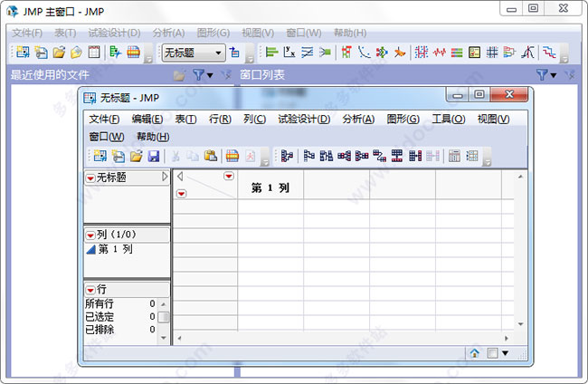Viewport: 588px width, 384px height.
Task: Click New Data Table icon in JMP main window
Action: [23, 52]
